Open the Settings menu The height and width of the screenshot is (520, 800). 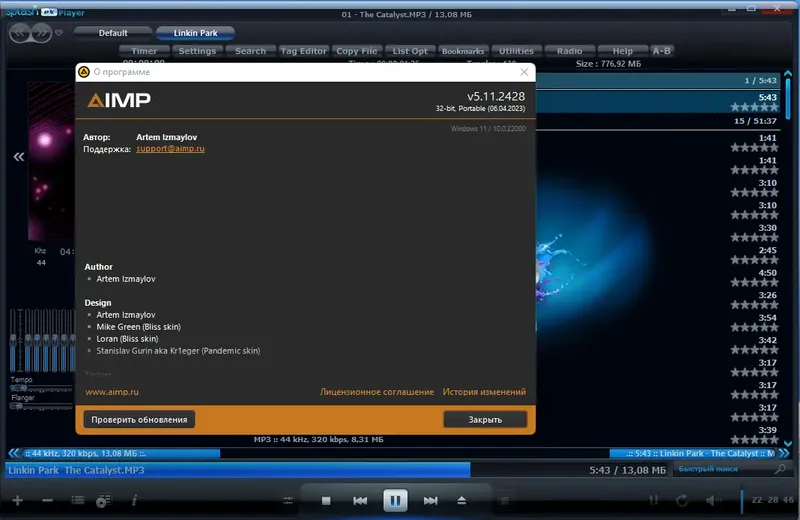(x=197, y=51)
